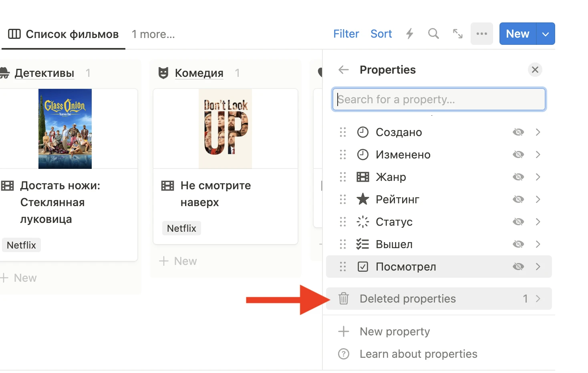Click the film icon on Не смотрите наверх card
Screen dimensions: 588x373
tap(167, 186)
